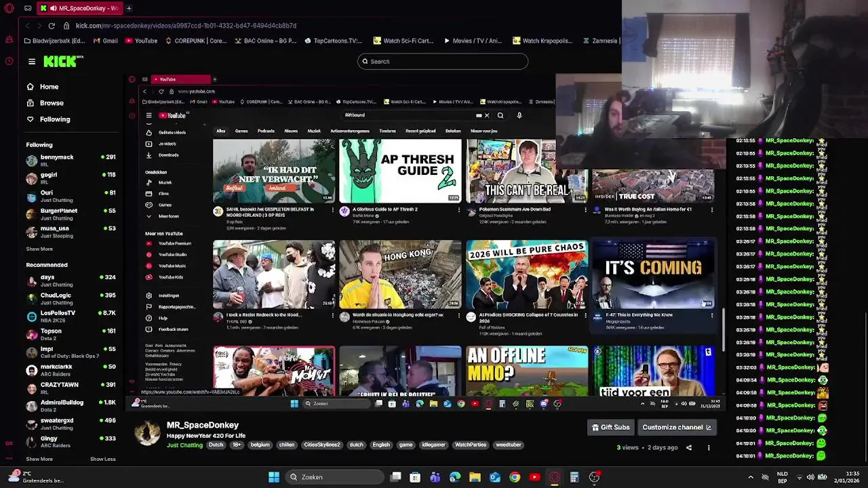Launch Google Chrome from the taskbar

515,477
